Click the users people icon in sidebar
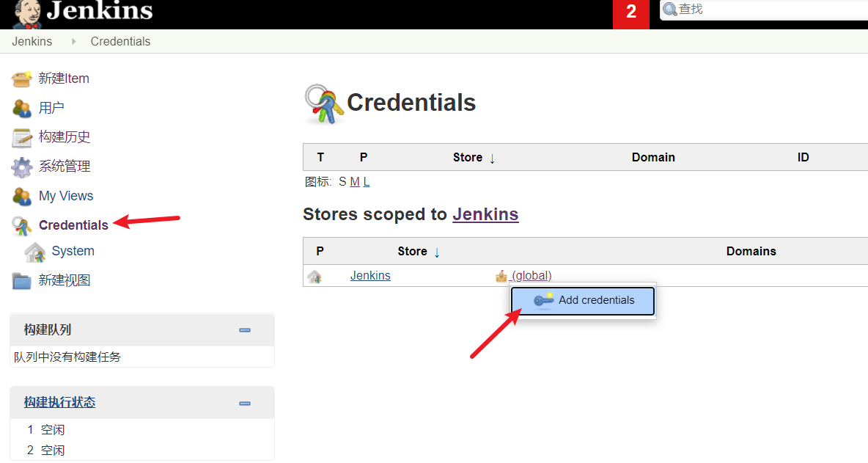The image size is (868, 463). [21, 109]
